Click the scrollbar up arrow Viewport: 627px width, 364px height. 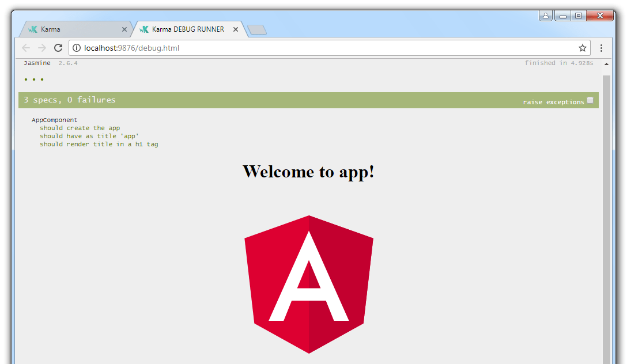click(606, 64)
